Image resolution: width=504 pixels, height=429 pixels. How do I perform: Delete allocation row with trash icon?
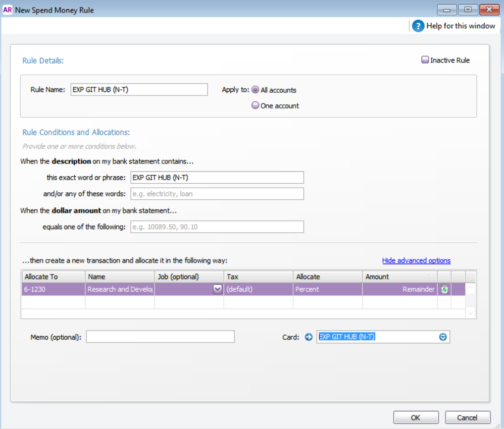pos(444,289)
